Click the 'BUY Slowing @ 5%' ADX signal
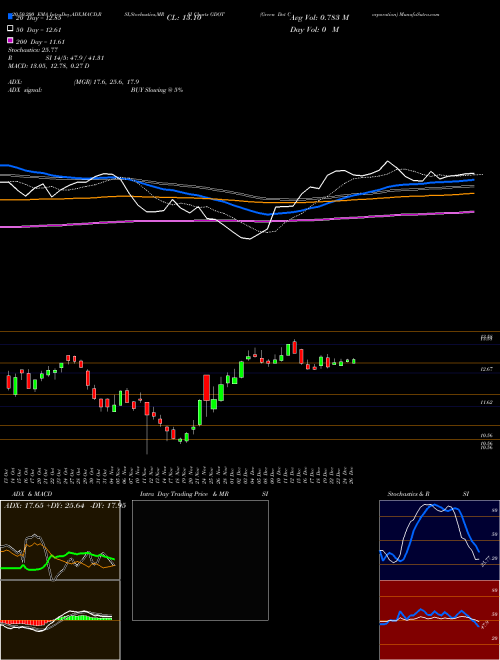 (x=157, y=90)
